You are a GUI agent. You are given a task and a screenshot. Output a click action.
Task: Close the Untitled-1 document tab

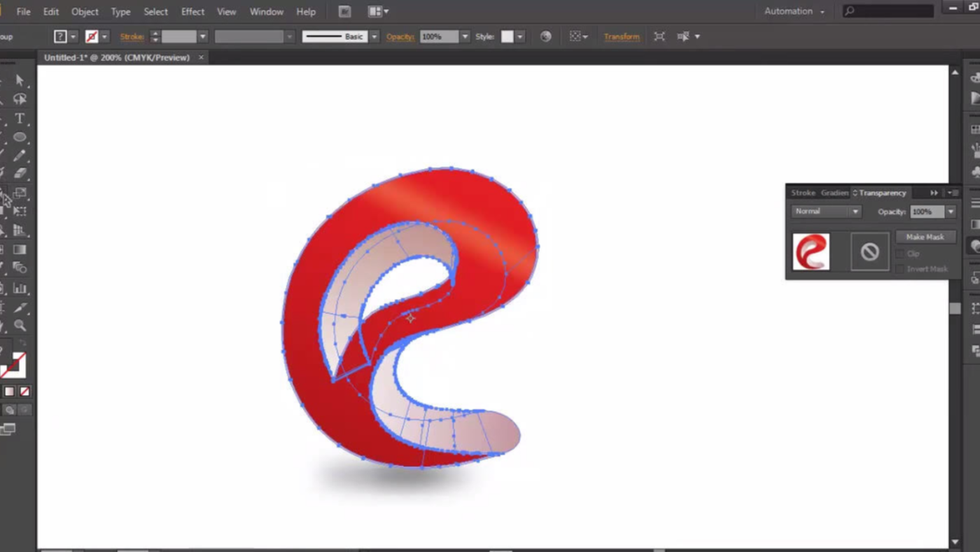click(x=201, y=57)
